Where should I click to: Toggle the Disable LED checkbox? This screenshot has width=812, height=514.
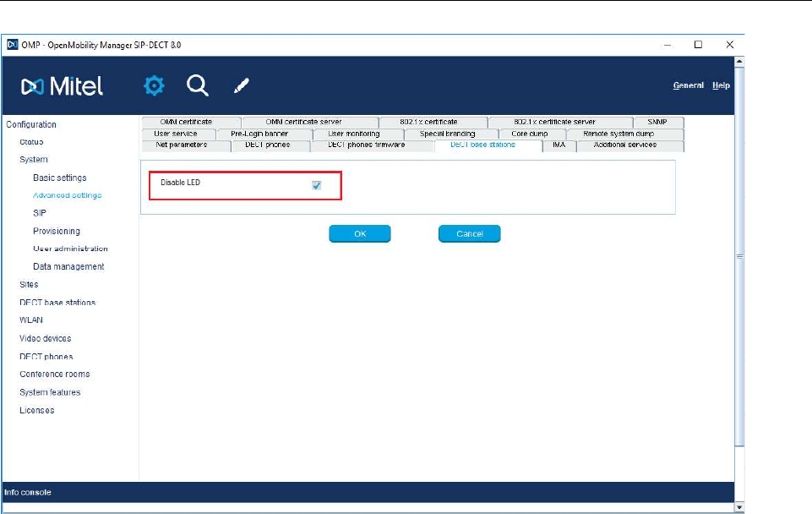point(316,185)
